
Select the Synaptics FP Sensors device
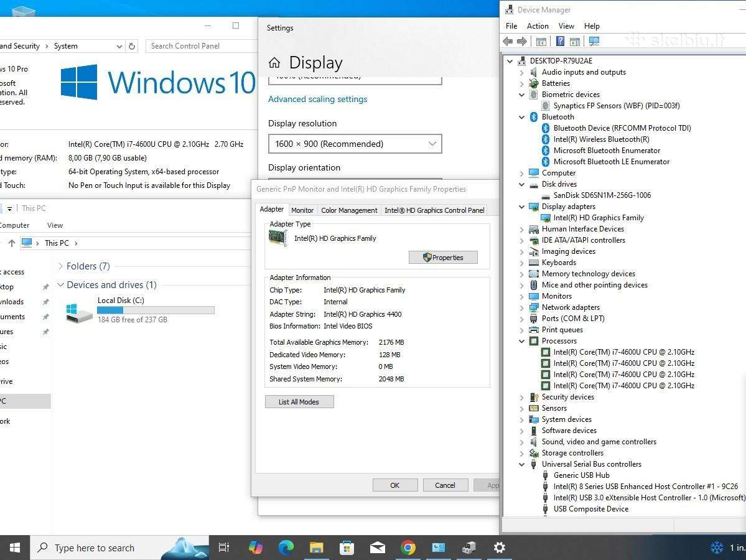click(x=617, y=106)
